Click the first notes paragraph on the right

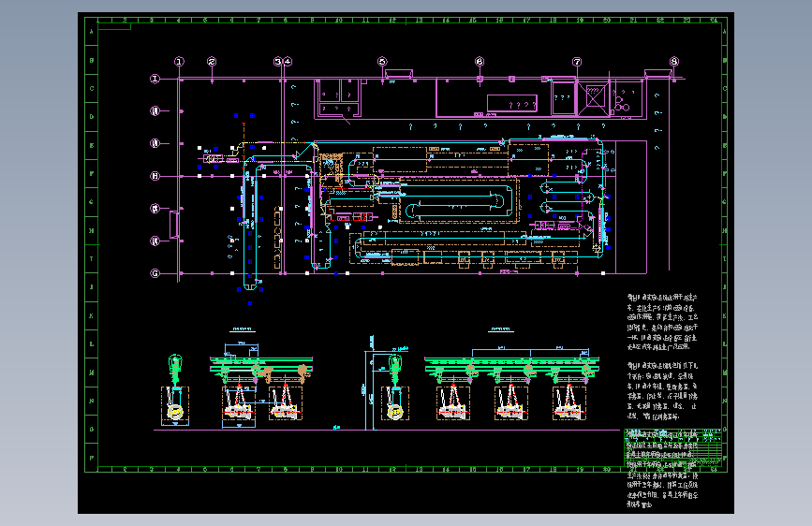point(663,323)
